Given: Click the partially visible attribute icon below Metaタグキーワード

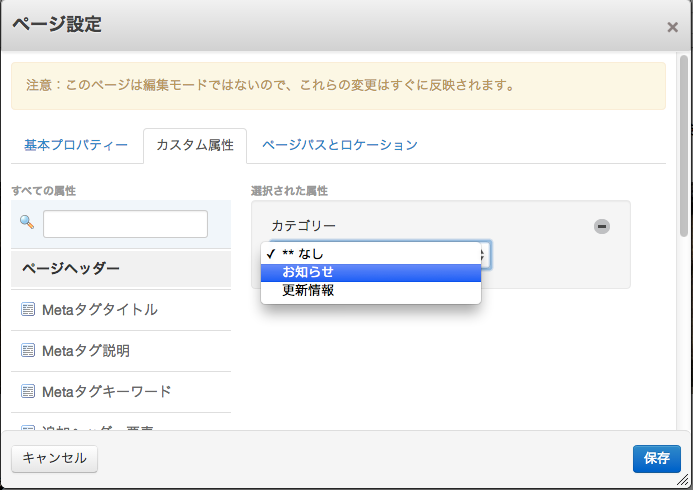Looking at the screenshot, I should (x=28, y=429).
